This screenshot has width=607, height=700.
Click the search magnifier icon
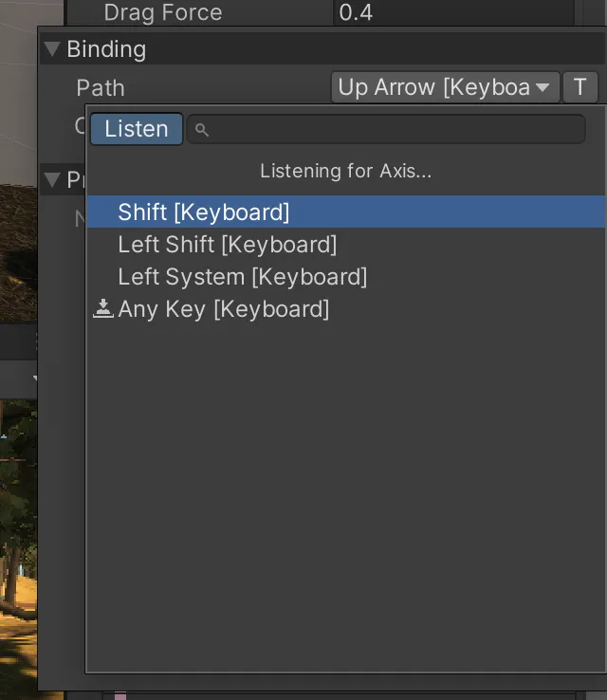(x=201, y=130)
